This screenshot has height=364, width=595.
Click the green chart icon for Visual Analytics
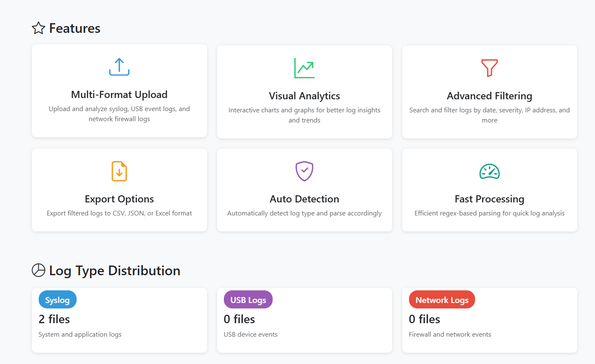tap(304, 68)
